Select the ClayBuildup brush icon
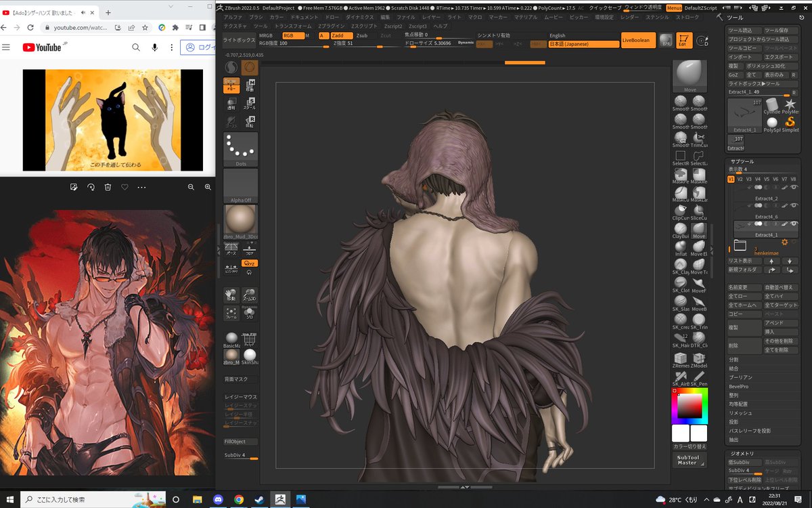The height and width of the screenshot is (508, 812). point(680,229)
